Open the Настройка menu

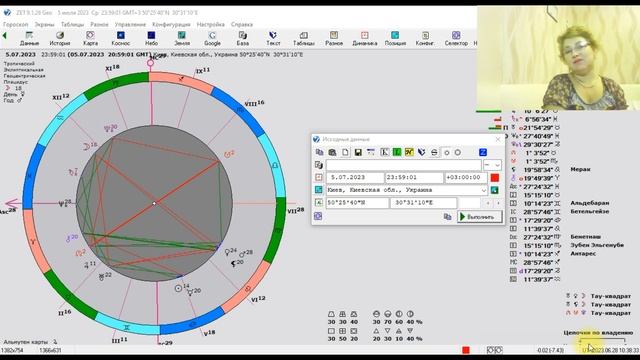pos(211,24)
